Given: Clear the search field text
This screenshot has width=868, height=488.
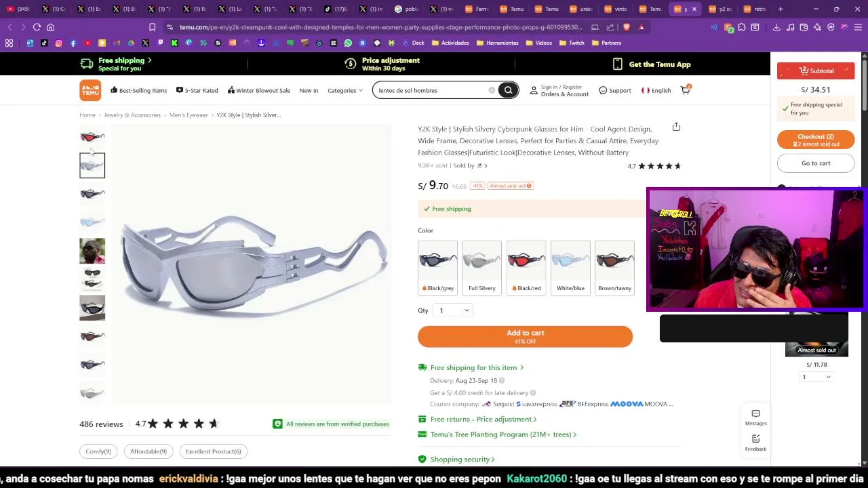Looking at the screenshot, I should point(492,90).
